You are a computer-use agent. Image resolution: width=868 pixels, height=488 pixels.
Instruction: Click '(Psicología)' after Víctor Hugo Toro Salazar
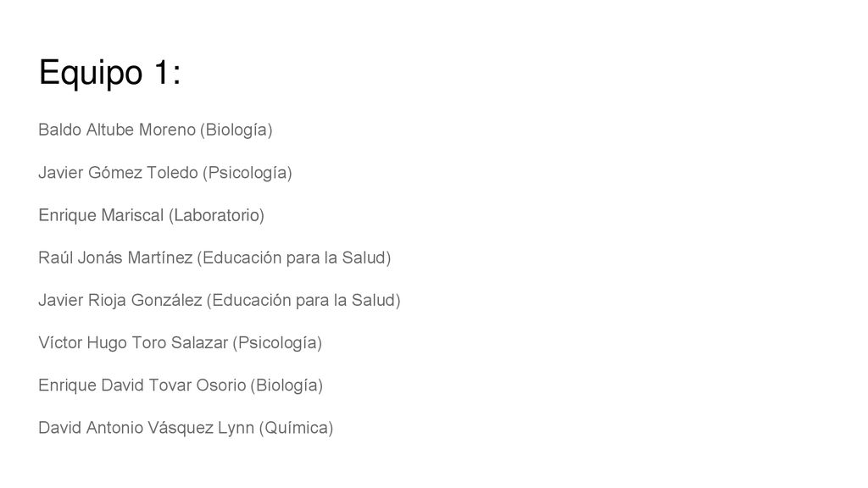pyautogui.click(x=277, y=343)
